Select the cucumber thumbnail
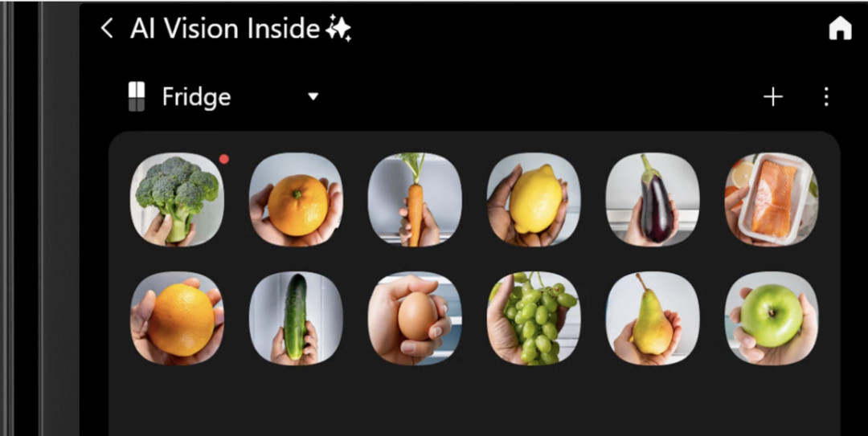Viewport: 868px width, 436px height. point(296,318)
